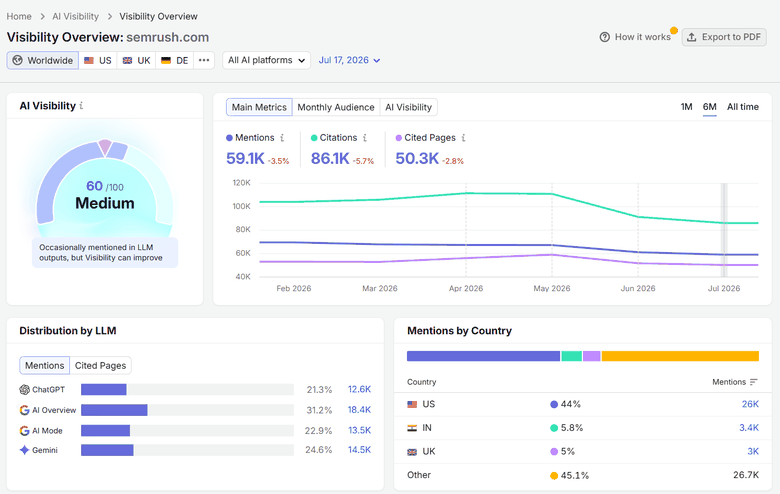Click the Google icon beside AI Overview
Screen dimensions: 780x494
[24, 410]
